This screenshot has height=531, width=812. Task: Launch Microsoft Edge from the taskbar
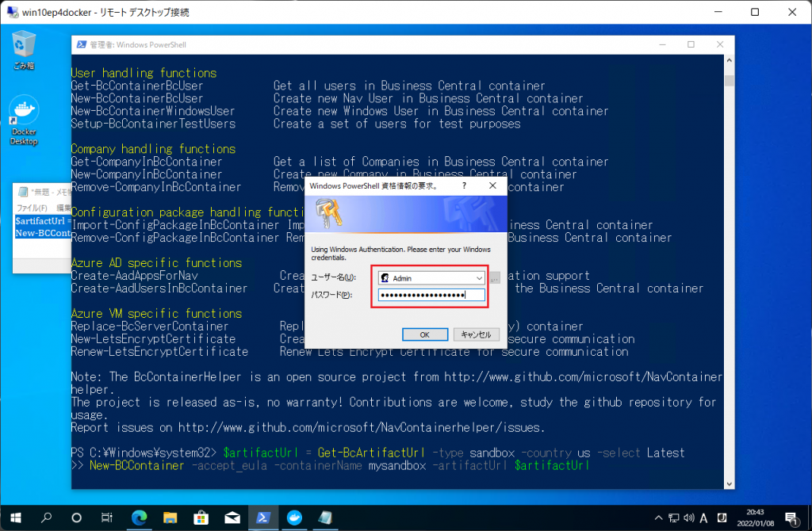pos(139,518)
